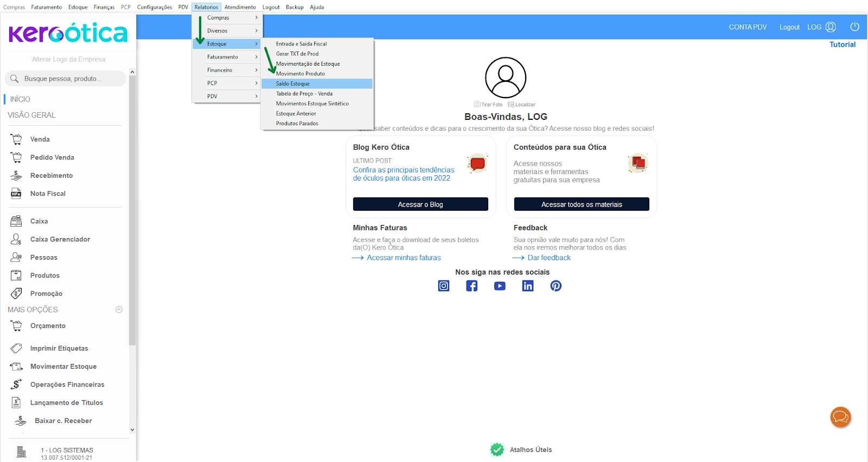Viewport: 868px width, 462px height.
Task: Open the Baixar c. Receber icon
Action: pos(21,421)
